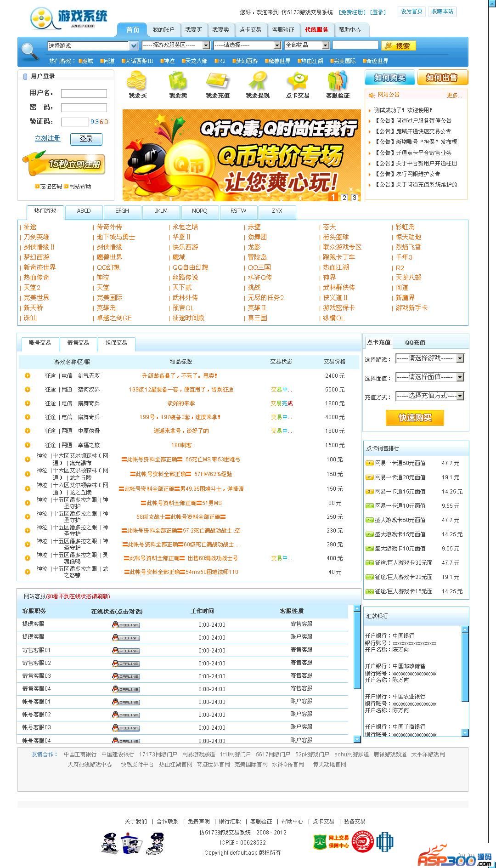Switch to the QQ充值 tab

coord(415,343)
